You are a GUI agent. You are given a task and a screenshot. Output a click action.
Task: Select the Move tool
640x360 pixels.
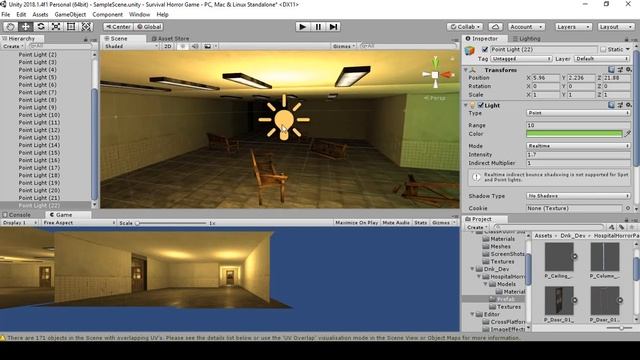tap(25, 27)
